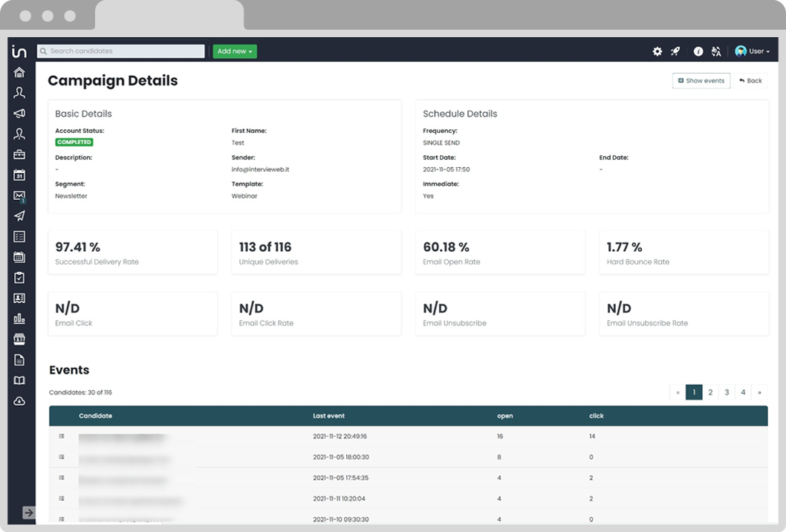Open the store marketplace sidebar icon
The width and height of the screenshot is (786, 532).
click(x=19, y=340)
